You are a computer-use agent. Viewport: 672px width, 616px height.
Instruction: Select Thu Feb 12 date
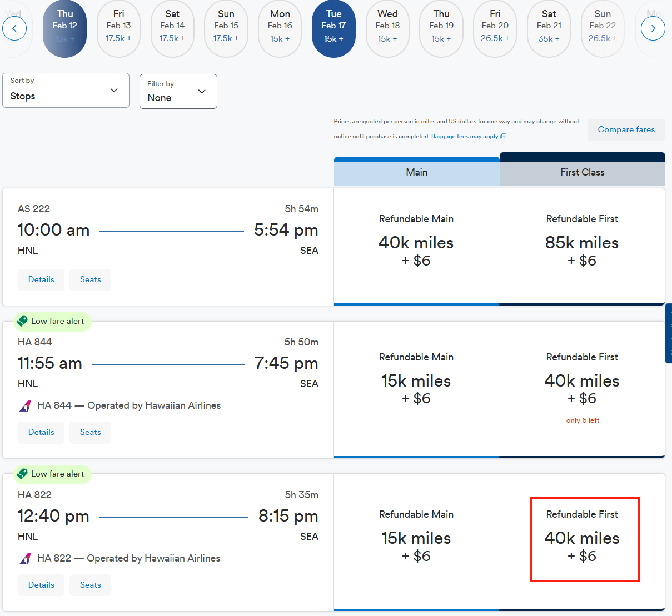(64, 28)
